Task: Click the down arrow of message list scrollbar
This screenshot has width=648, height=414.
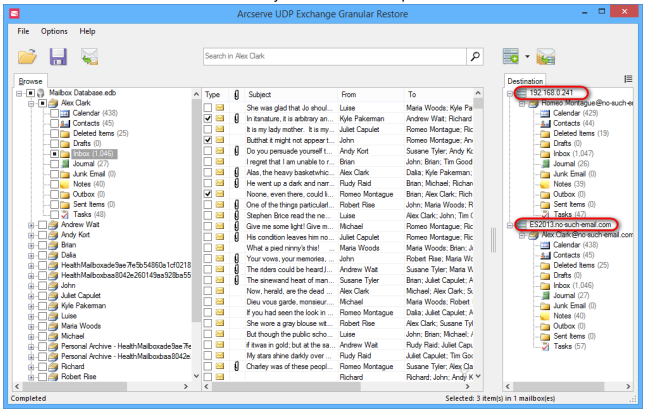Action: click(478, 376)
